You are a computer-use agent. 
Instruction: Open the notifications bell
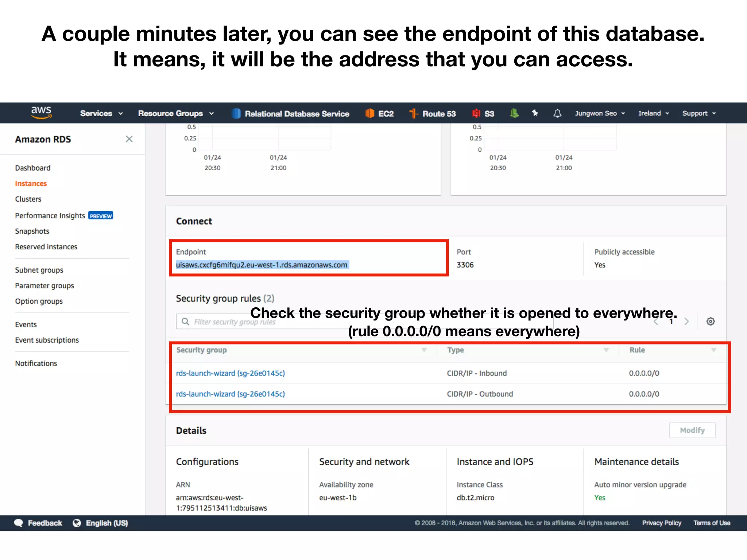[x=557, y=113]
